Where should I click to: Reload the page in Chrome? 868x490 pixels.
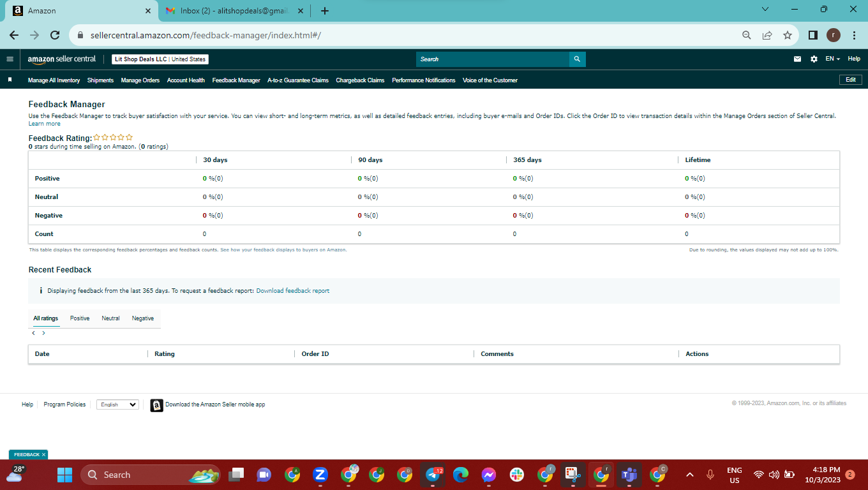coord(55,36)
